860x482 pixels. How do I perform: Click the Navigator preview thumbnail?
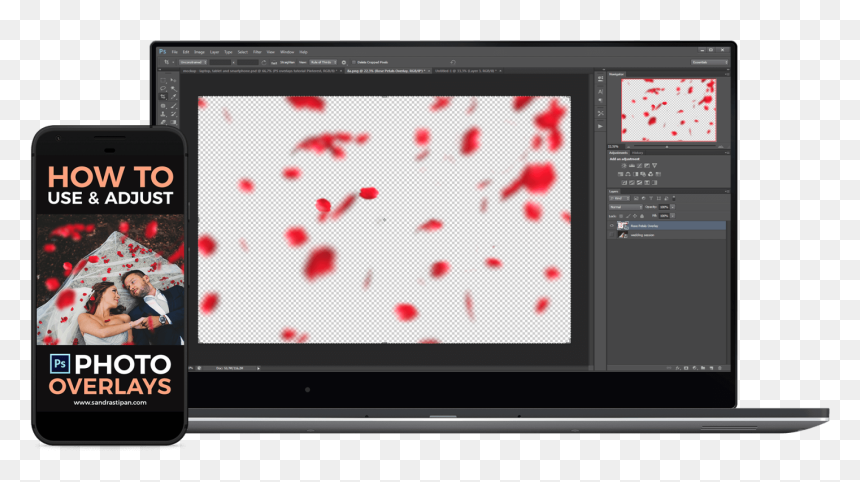tap(668, 110)
